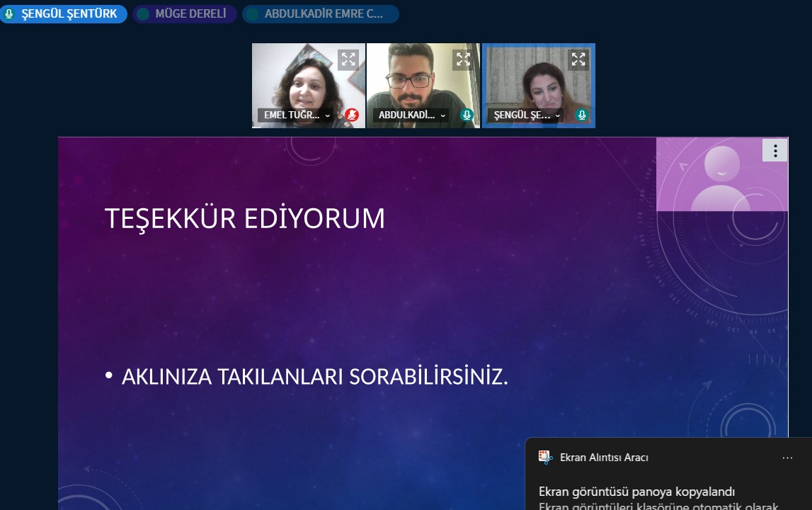Click the 'TEŞEKKÜR EDİYORUM' slide title

coord(245,219)
